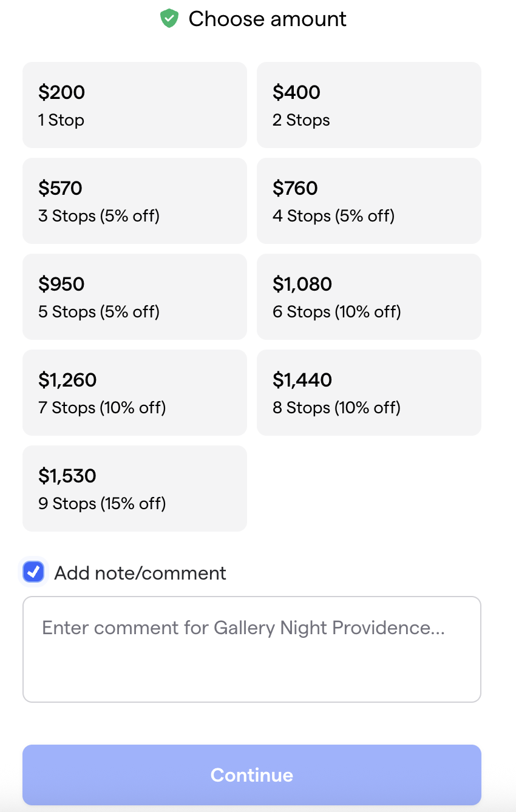The image size is (516, 812).
Task: Click the "3 Stops (5% off)" label
Action: tap(99, 216)
